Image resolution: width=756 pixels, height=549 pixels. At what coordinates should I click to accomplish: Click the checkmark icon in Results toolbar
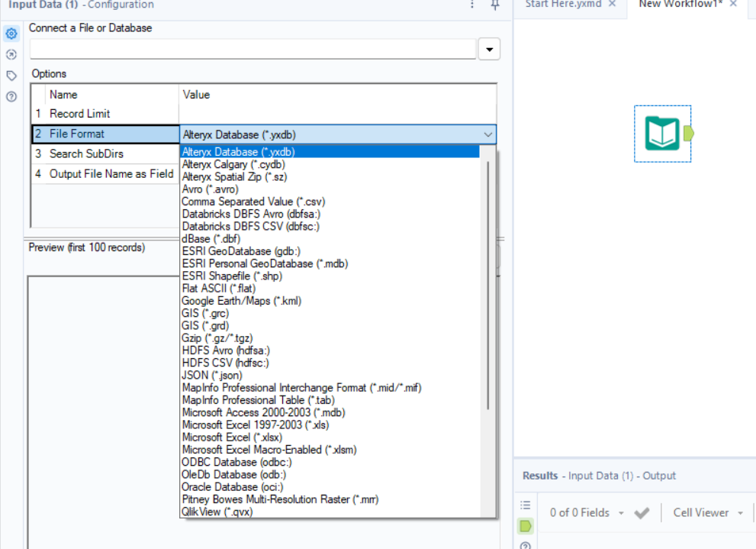coord(642,513)
